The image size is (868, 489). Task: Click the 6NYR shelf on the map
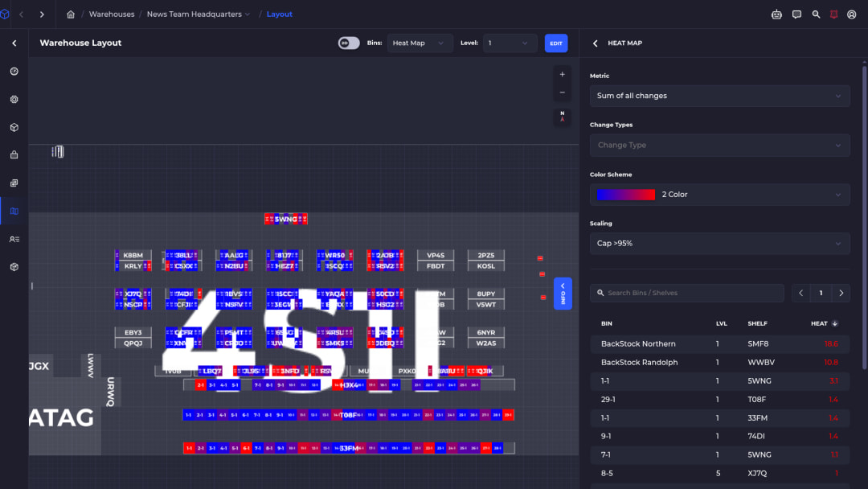tap(486, 332)
